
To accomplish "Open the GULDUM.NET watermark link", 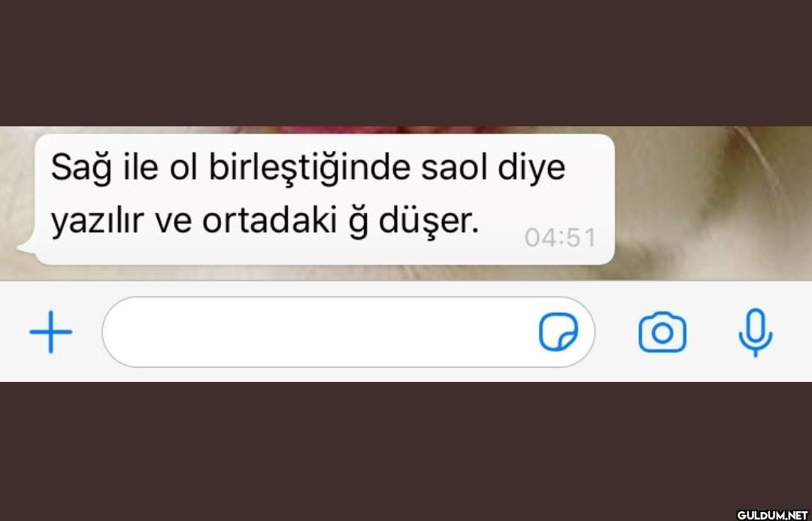I will [x=772, y=515].
